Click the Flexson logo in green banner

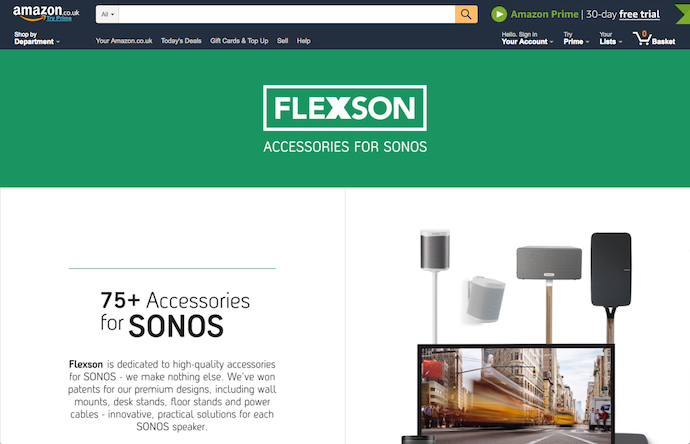click(x=345, y=108)
